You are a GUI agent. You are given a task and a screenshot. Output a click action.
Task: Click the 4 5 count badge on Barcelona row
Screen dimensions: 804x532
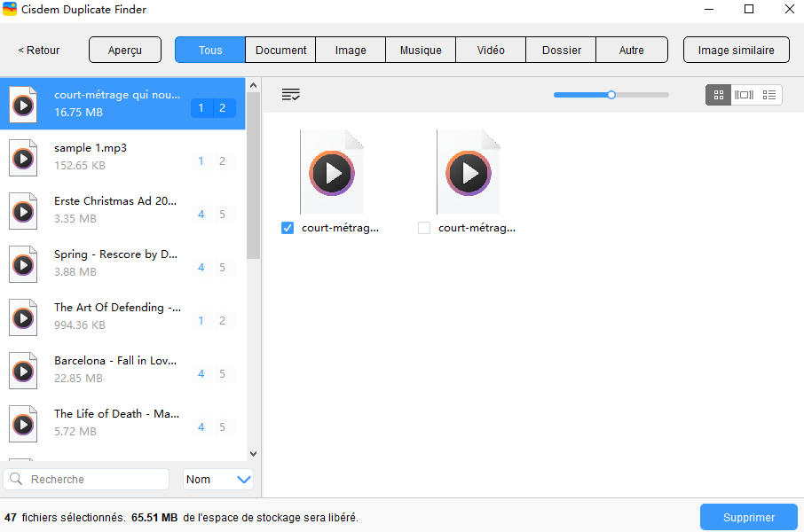pyautogui.click(x=212, y=374)
